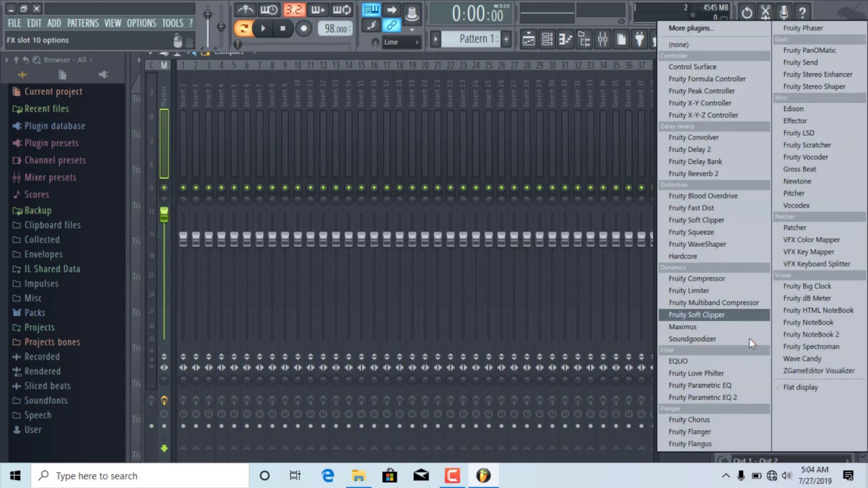Click the Master track green fader
Screen dimensions: 868x488
164,214
